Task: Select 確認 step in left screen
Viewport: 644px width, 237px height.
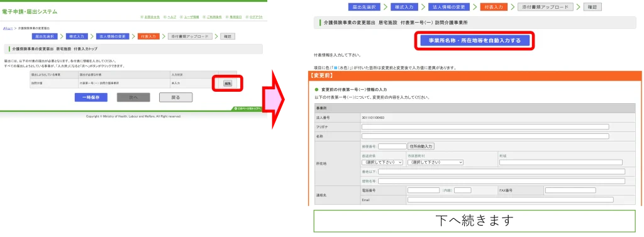Action: coord(228,36)
